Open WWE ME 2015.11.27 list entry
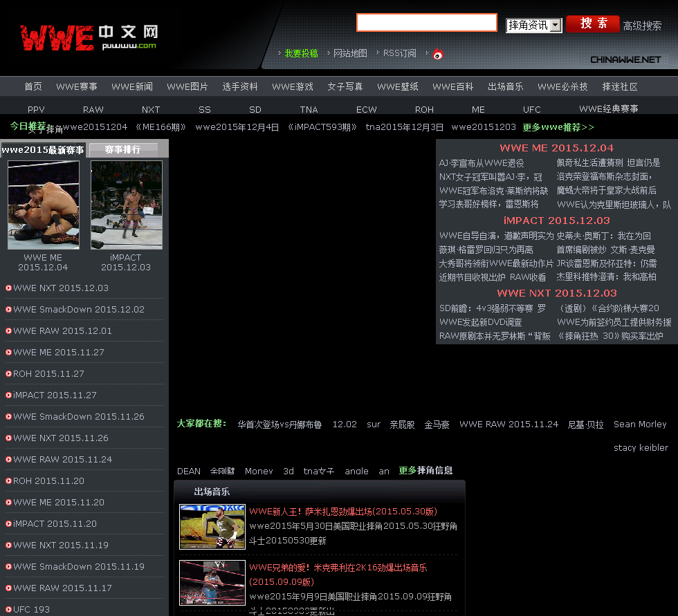 [59, 353]
